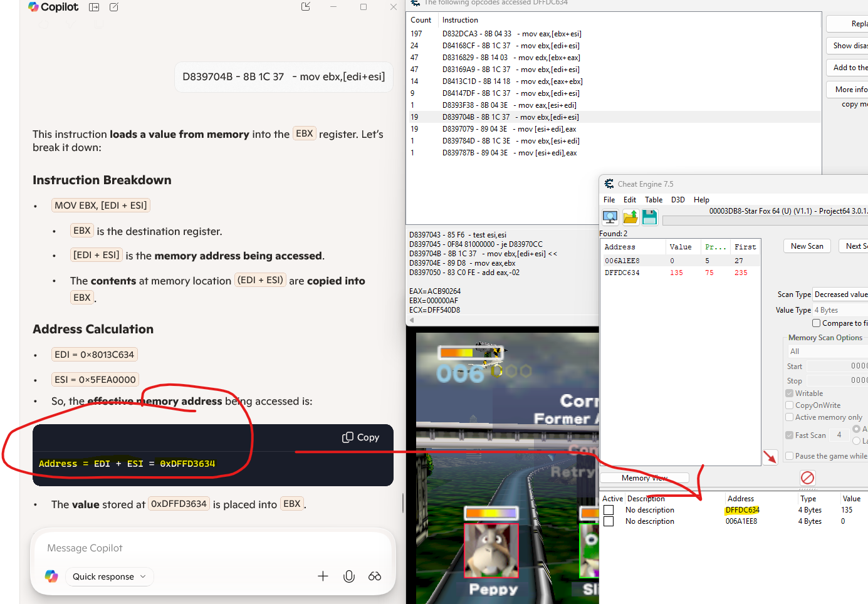Screen dimensions: 868x604
Task: Click Copilot logo in title bar
Action: click(x=33, y=7)
